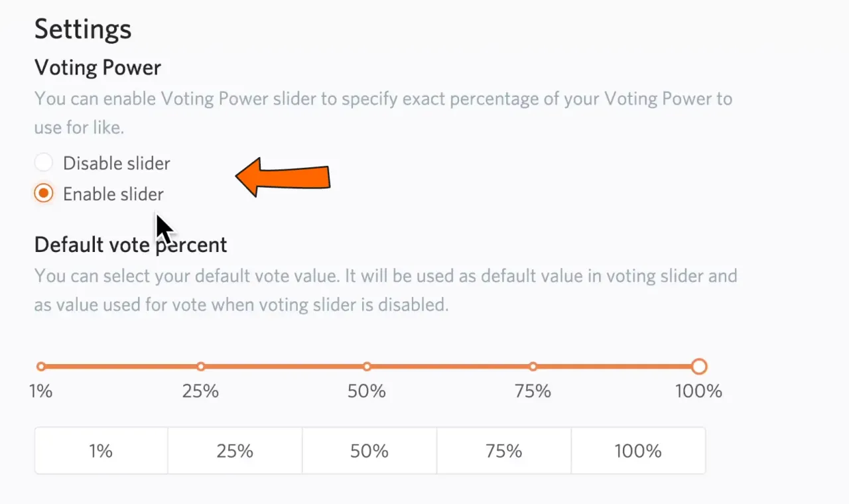
Task: Click the 'Disable slider' label text
Action: [117, 163]
